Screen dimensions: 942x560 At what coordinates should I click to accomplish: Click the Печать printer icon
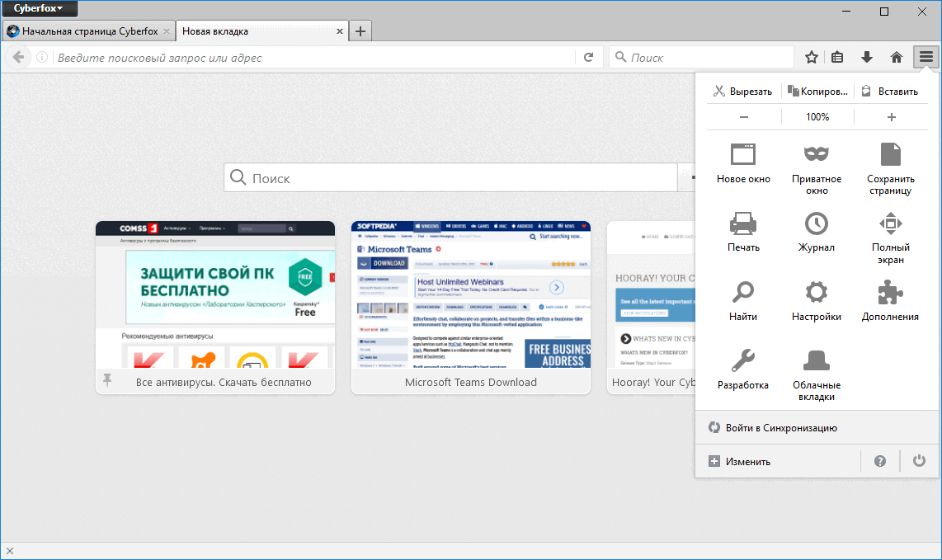point(743,232)
